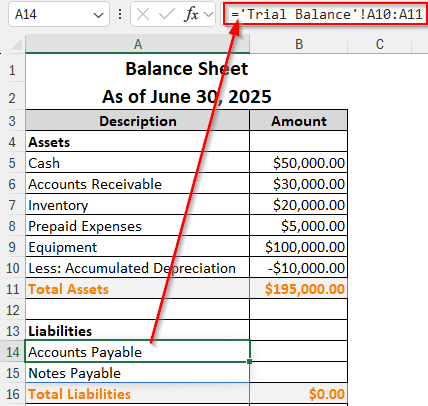
Task: Click the 'As of June 30, 2025' cell
Action: 186,96
